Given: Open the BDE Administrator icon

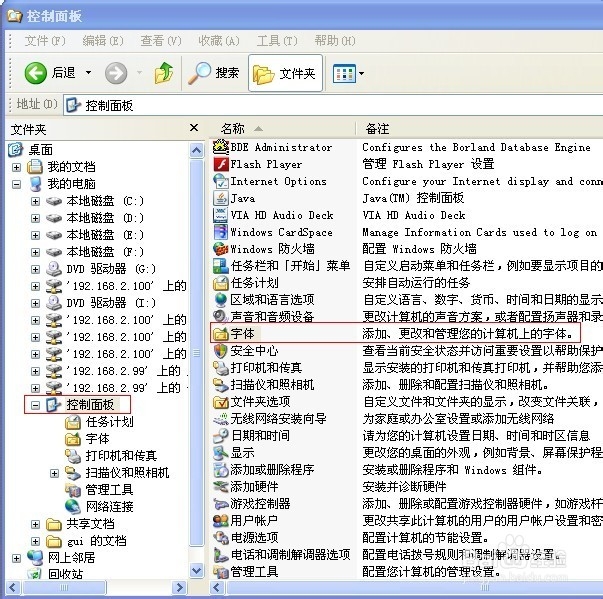Looking at the screenshot, I should pos(221,147).
